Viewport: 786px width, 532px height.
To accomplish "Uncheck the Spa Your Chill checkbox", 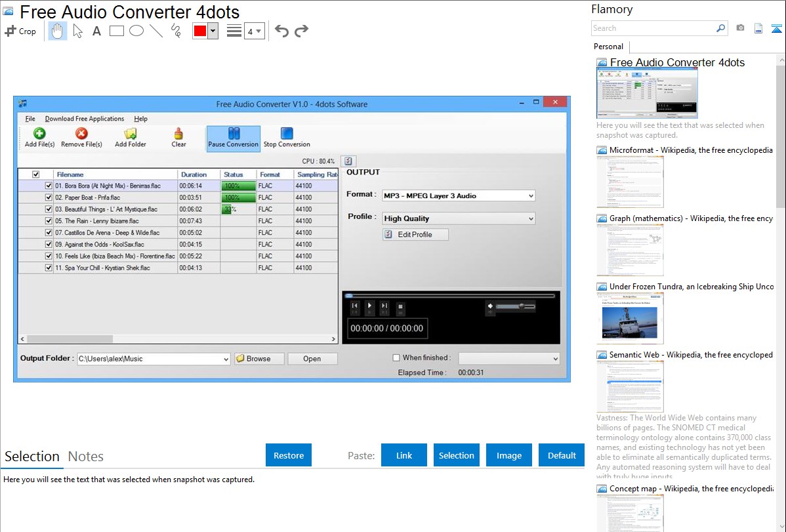I will [x=49, y=268].
